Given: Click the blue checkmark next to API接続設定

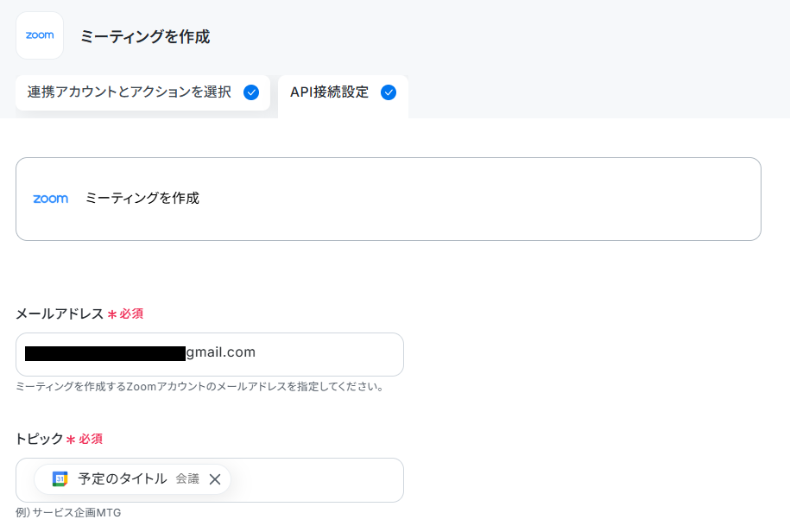Looking at the screenshot, I should click(388, 92).
